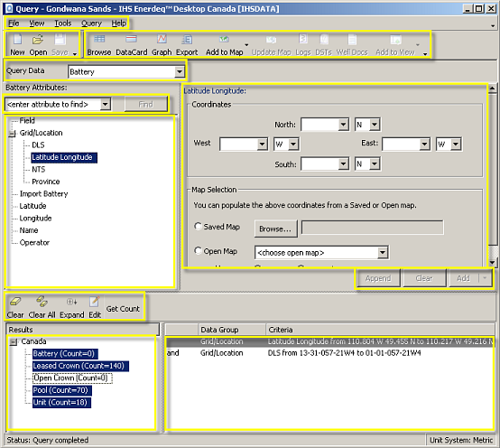Image resolution: width=500 pixels, height=448 pixels.
Task: Add results to map
Action: point(224,44)
